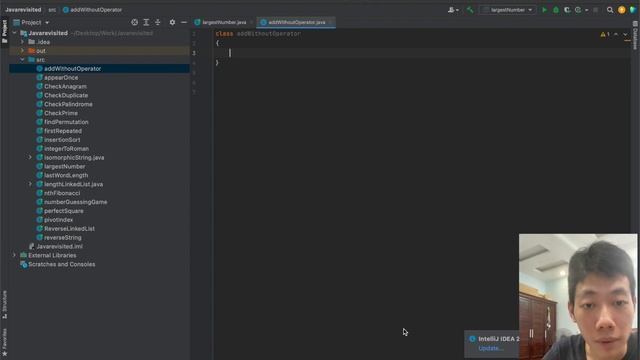Open the Favorites tool window side tab
This screenshot has height=360, width=640.
point(4,342)
